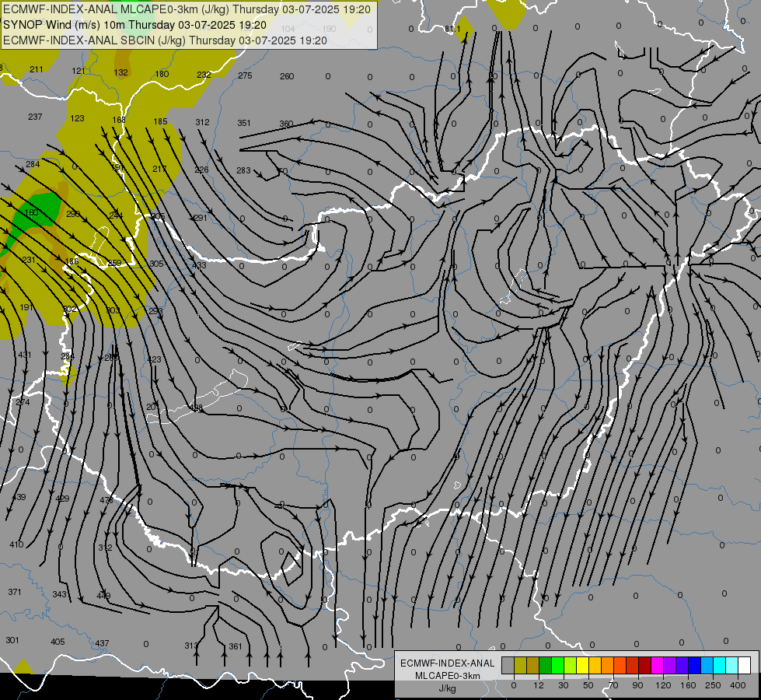The height and width of the screenshot is (700, 761).
Task: Click the SYNOP Wind 10m title line
Action: pyautogui.click(x=134, y=25)
